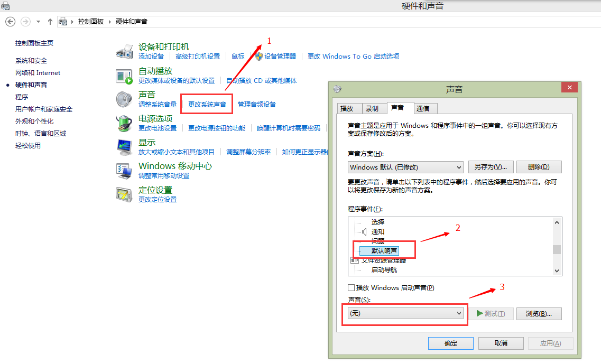The image size is (601, 364).
Task: Open the Windows 移动中心 icon
Action: click(x=124, y=171)
